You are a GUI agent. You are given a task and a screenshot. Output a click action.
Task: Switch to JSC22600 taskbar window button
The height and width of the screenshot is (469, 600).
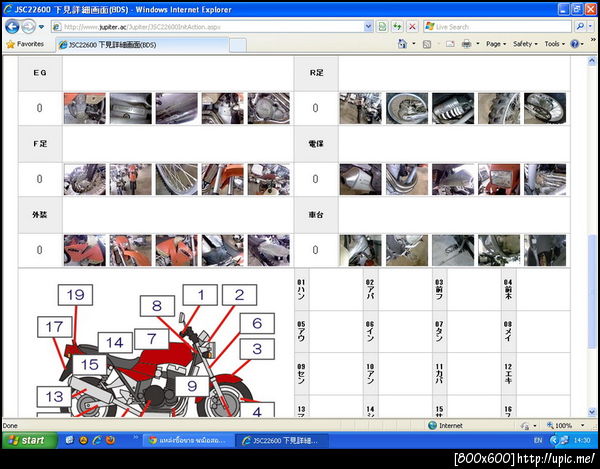coord(282,440)
